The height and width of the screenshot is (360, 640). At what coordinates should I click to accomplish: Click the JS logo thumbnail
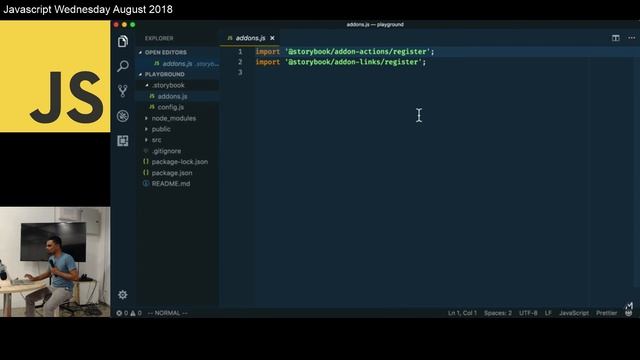coord(55,76)
